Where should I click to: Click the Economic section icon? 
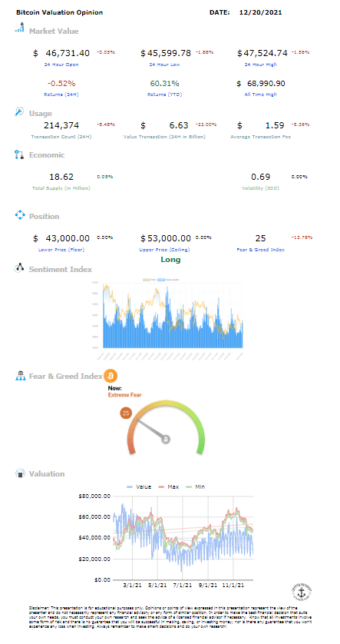click(x=19, y=154)
